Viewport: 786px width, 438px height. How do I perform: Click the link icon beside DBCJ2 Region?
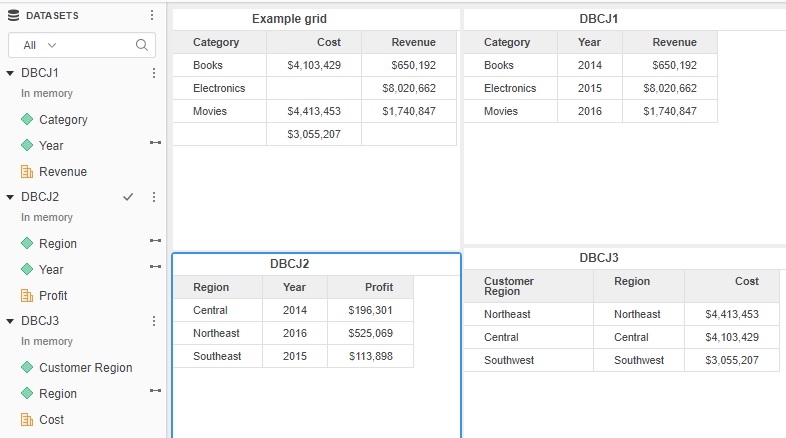click(155, 241)
